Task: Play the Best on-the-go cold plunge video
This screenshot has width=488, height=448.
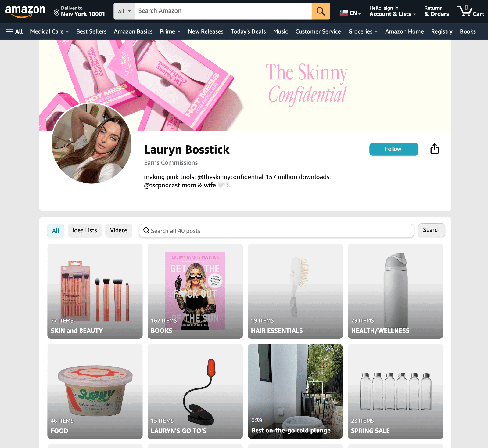Action: [295, 391]
